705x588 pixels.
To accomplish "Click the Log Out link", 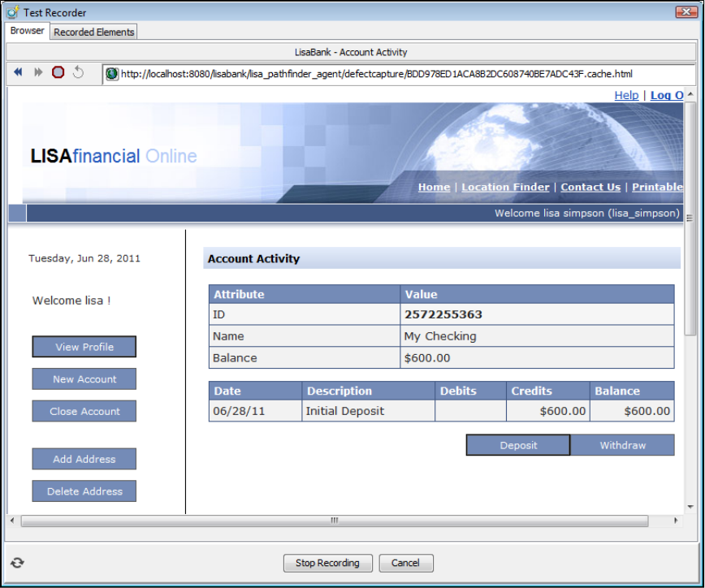I will pos(667,95).
